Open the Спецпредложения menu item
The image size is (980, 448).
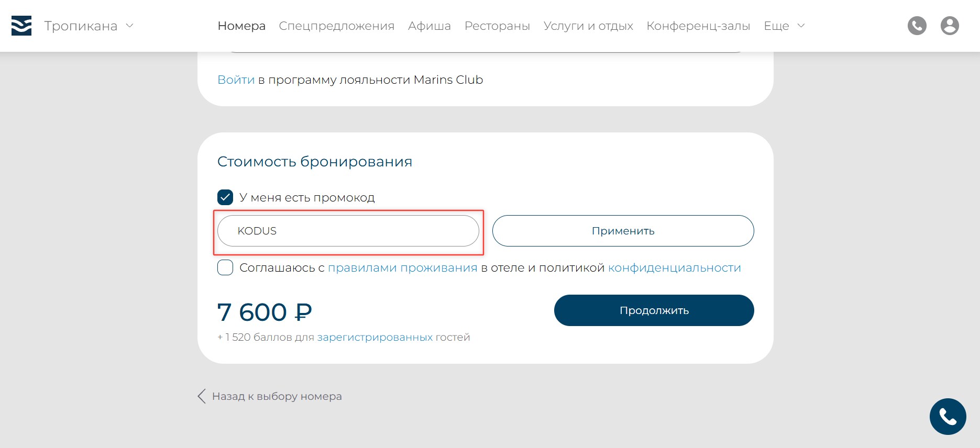point(337,26)
